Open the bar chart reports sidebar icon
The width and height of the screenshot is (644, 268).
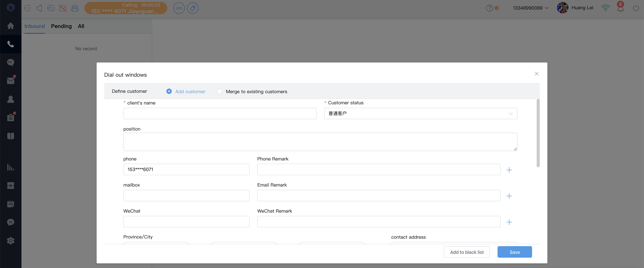[x=11, y=167]
